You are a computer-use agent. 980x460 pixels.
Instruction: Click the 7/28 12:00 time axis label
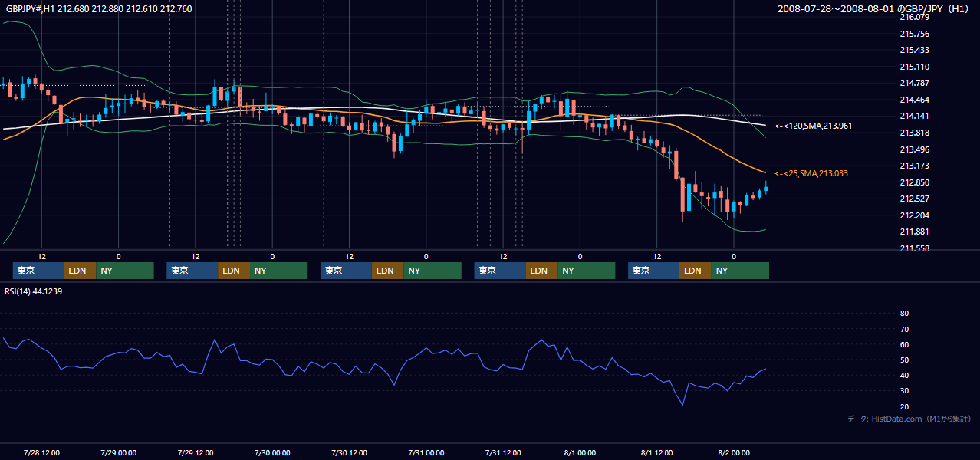click(x=41, y=452)
